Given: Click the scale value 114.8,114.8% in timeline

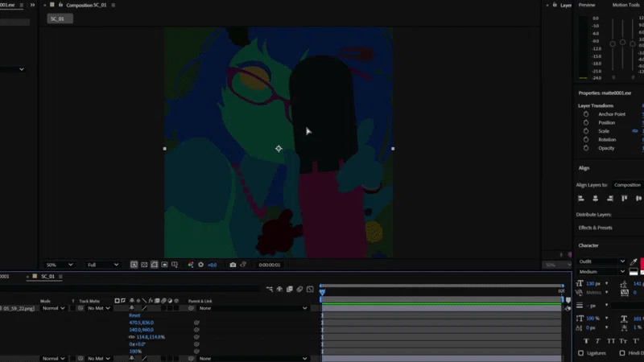Looking at the screenshot, I should [151, 337].
